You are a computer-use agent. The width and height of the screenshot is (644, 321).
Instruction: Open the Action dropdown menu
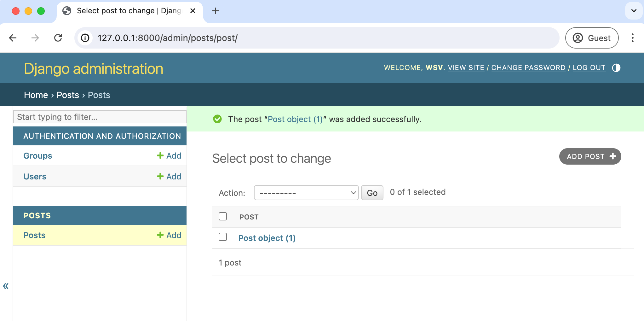[x=306, y=193]
